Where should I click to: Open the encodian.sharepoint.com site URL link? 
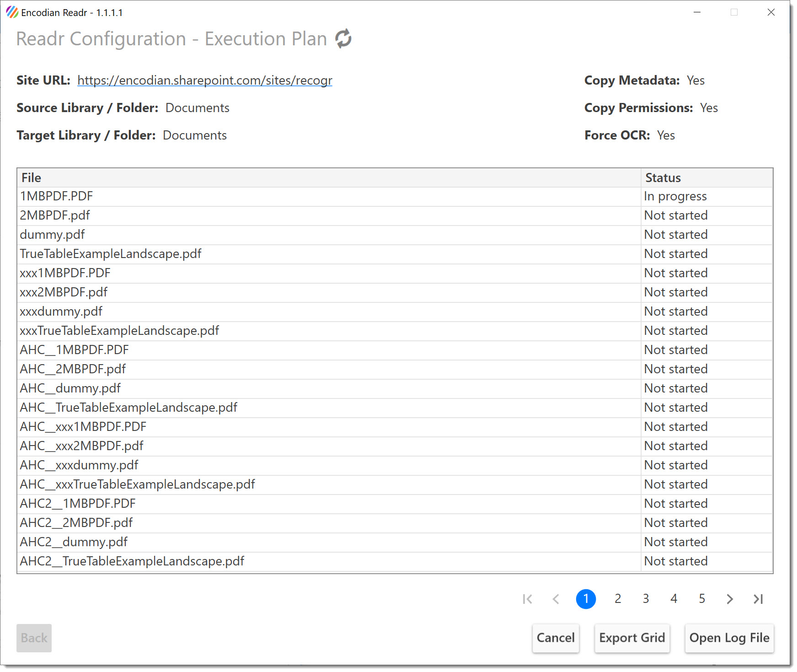click(x=205, y=81)
